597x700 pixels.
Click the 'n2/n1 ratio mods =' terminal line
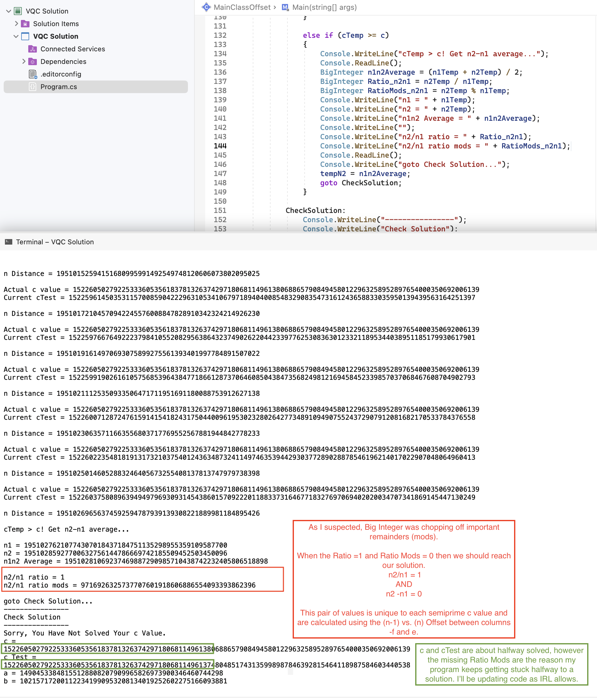click(130, 585)
